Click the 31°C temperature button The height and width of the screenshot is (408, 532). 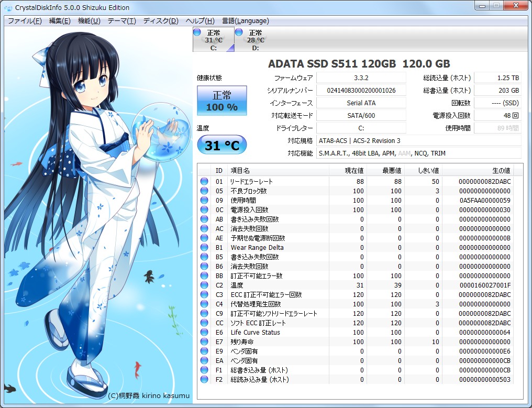click(221, 145)
